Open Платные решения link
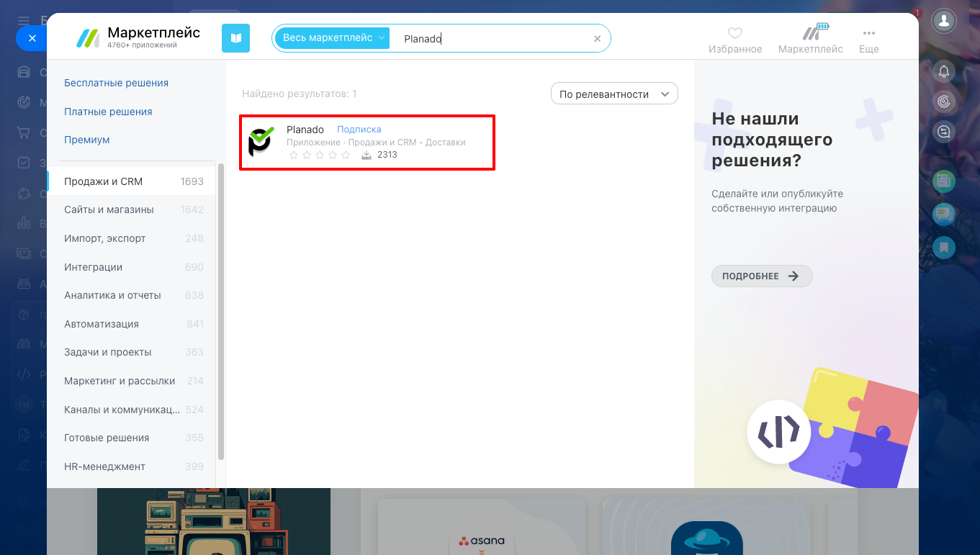Screen dimensions: 980x555 coord(108,112)
